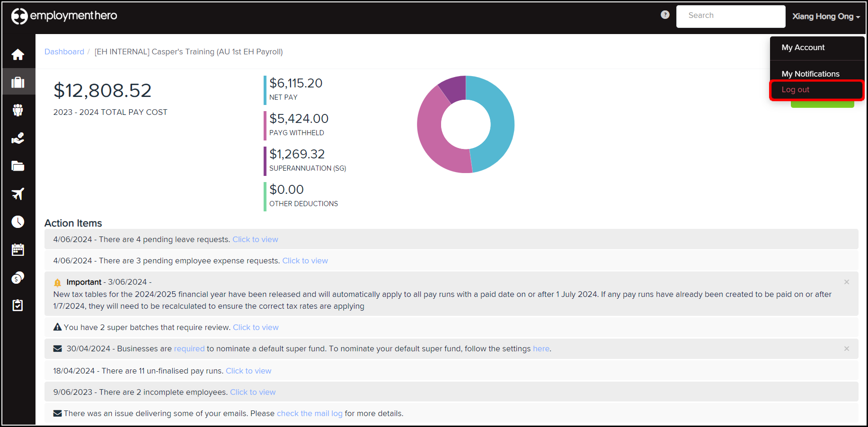Dismiss the Important tax tables notice
868x427 pixels.
click(x=846, y=282)
